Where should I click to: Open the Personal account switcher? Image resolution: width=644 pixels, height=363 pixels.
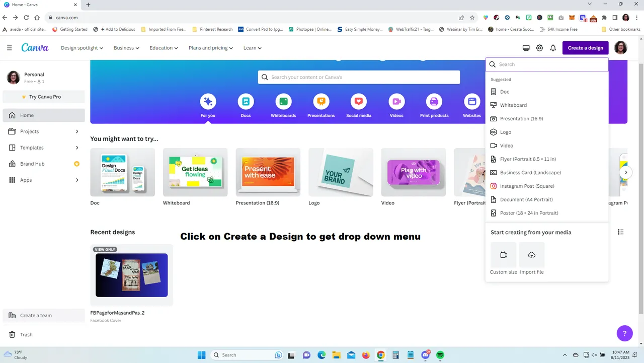click(x=44, y=78)
